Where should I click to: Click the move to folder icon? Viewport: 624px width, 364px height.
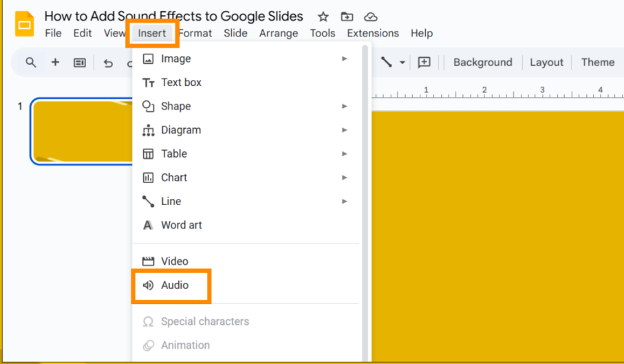pos(347,17)
